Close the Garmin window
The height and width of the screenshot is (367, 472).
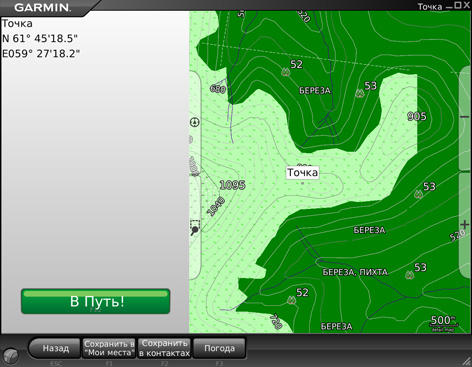click(466, 5)
